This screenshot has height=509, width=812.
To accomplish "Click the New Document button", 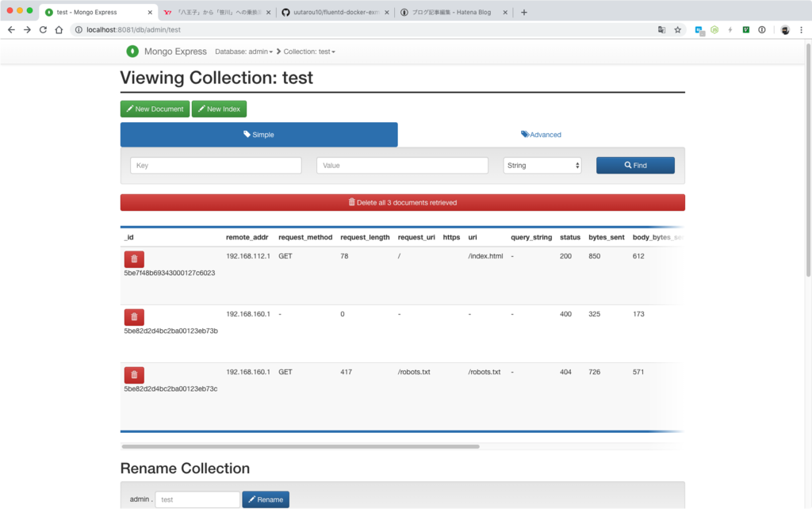I will click(155, 109).
